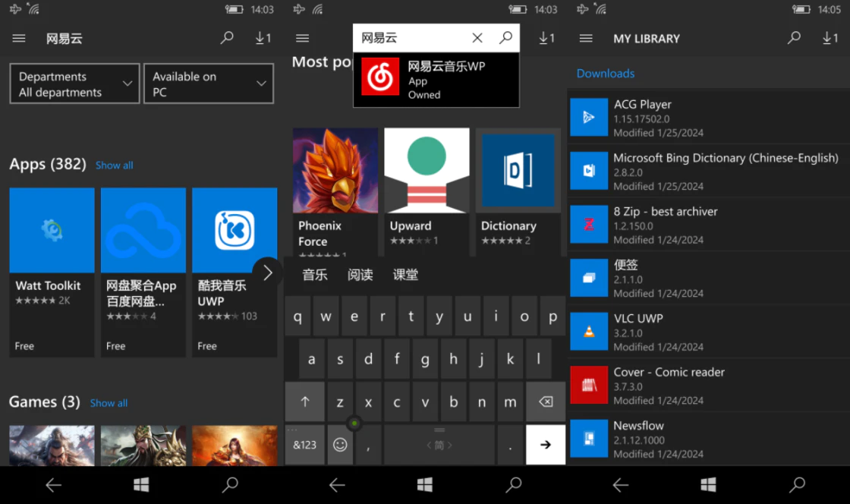Tap the VLC UWP app icon

click(x=589, y=332)
